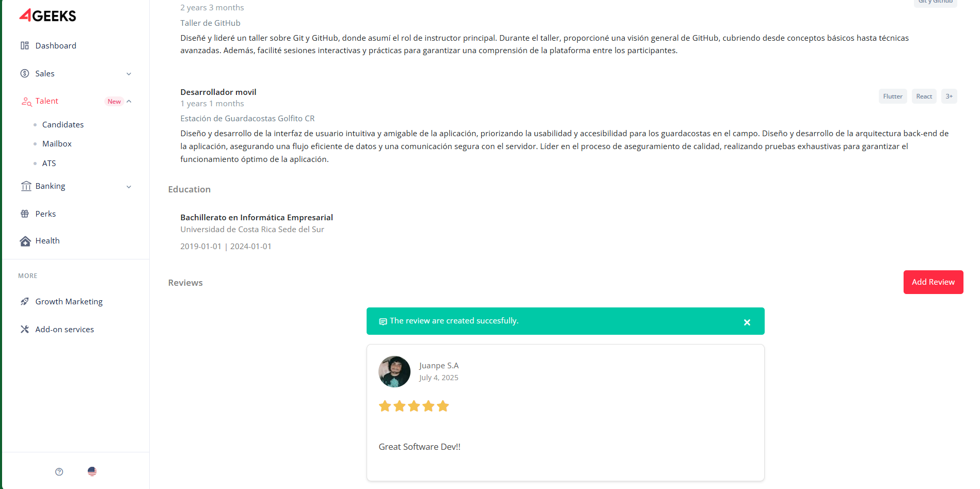Open the help question mark icon
The width and height of the screenshot is (980, 489).
pos(59,471)
